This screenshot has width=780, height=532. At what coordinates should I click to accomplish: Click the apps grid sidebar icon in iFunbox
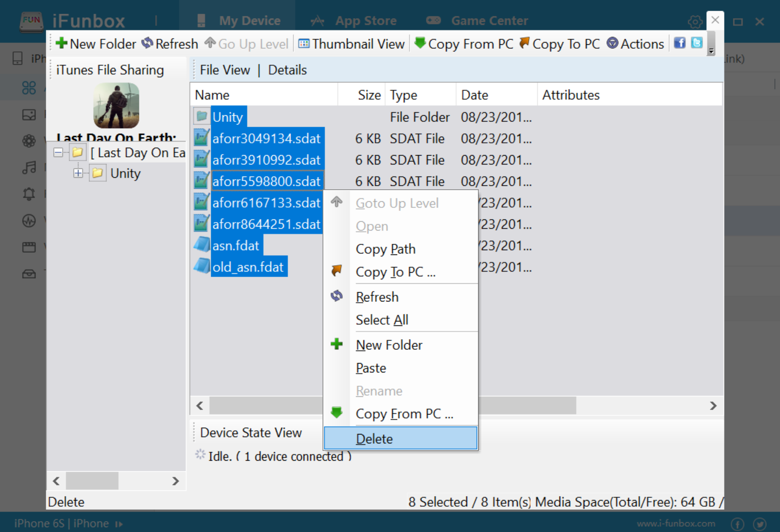(29, 87)
